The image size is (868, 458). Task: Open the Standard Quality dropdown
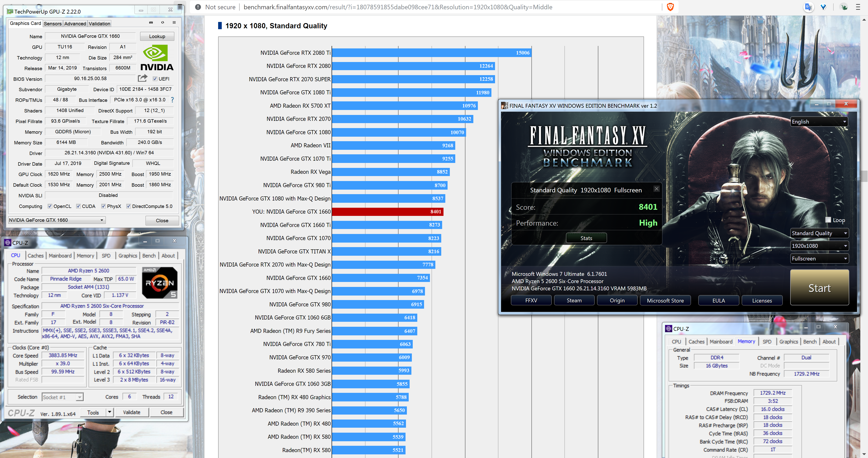819,233
